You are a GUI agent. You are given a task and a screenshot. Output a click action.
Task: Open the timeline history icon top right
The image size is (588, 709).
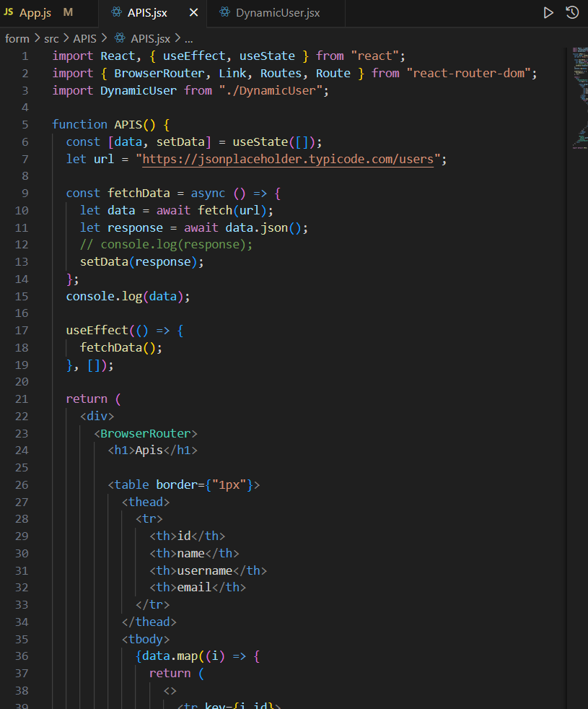pos(573,12)
